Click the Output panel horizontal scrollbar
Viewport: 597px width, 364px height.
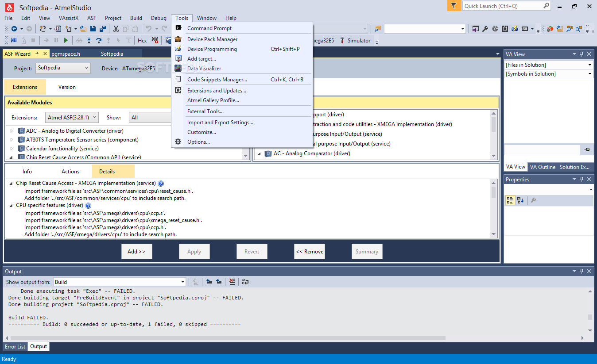(229, 338)
